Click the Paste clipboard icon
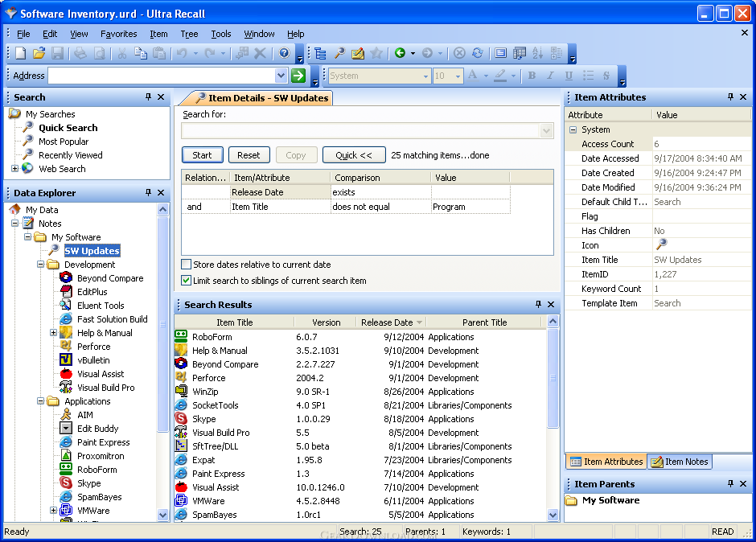Viewport: 756px width, 542px height. click(158, 53)
